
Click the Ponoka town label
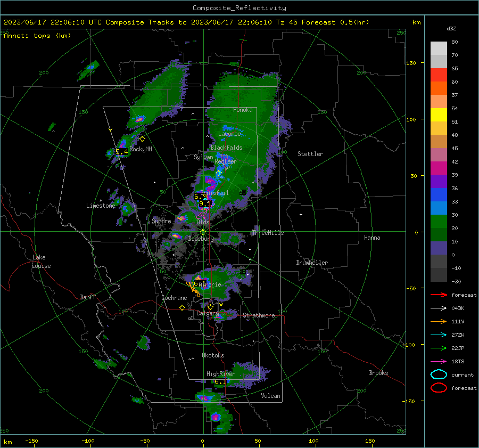click(x=243, y=110)
